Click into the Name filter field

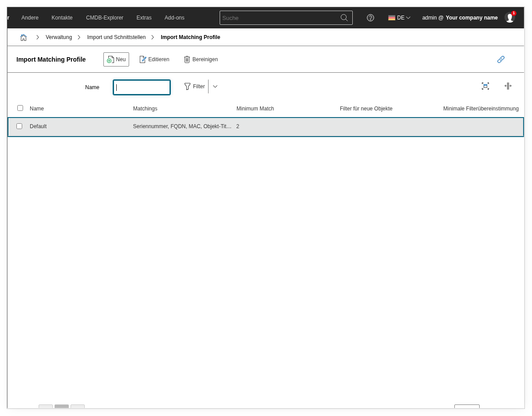click(142, 87)
